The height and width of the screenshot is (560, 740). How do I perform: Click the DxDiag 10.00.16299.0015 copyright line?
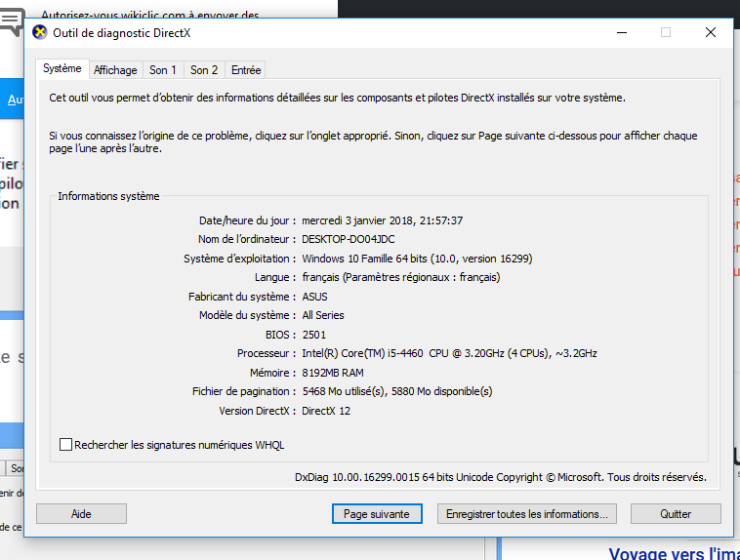click(501, 477)
